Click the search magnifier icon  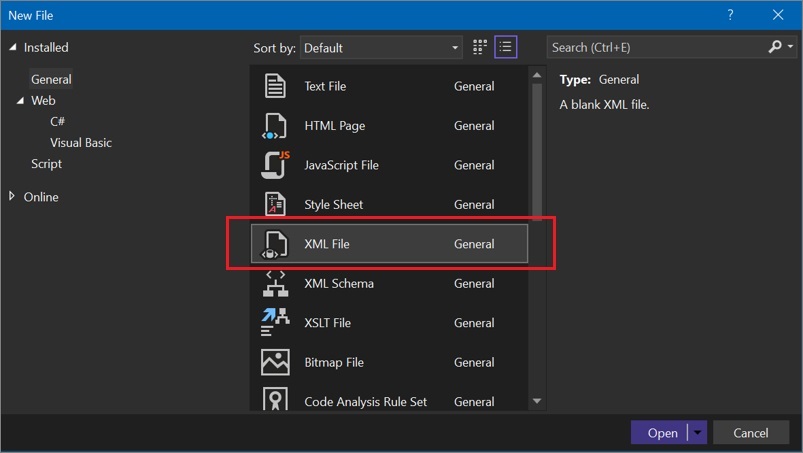[775, 47]
